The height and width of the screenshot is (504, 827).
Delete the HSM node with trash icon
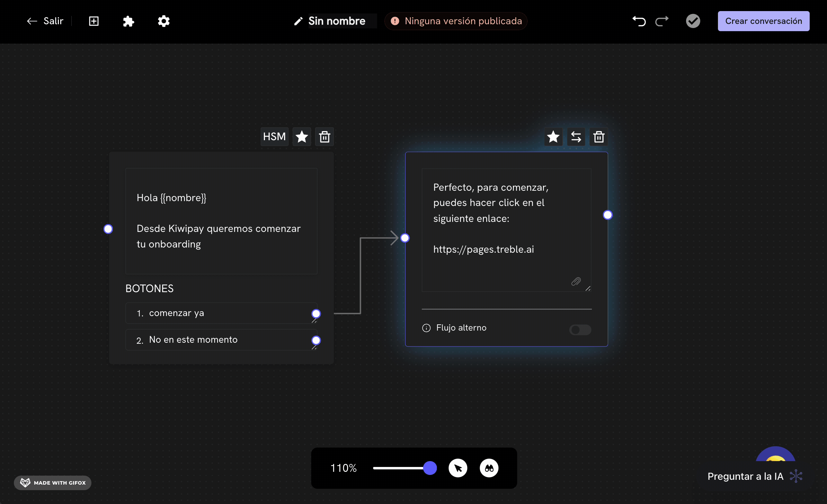324,137
